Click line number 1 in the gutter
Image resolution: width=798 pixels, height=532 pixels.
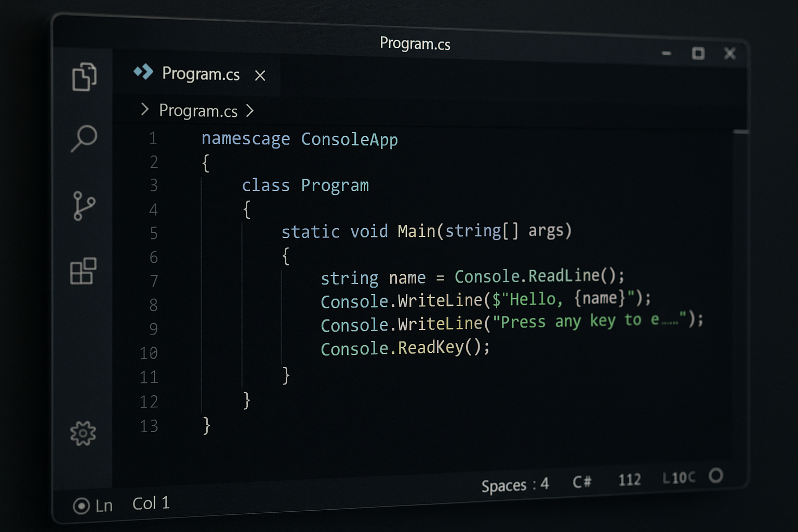click(x=153, y=138)
